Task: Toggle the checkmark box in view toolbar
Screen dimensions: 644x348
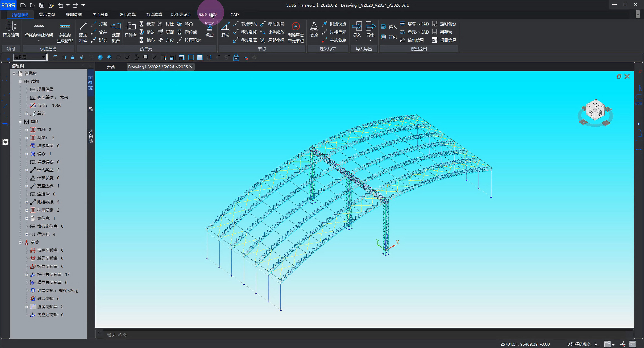Action: point(127,58)
